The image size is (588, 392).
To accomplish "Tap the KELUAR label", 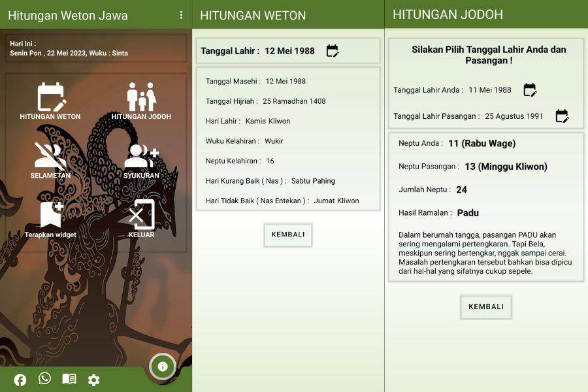I will (x=141, y=235).
